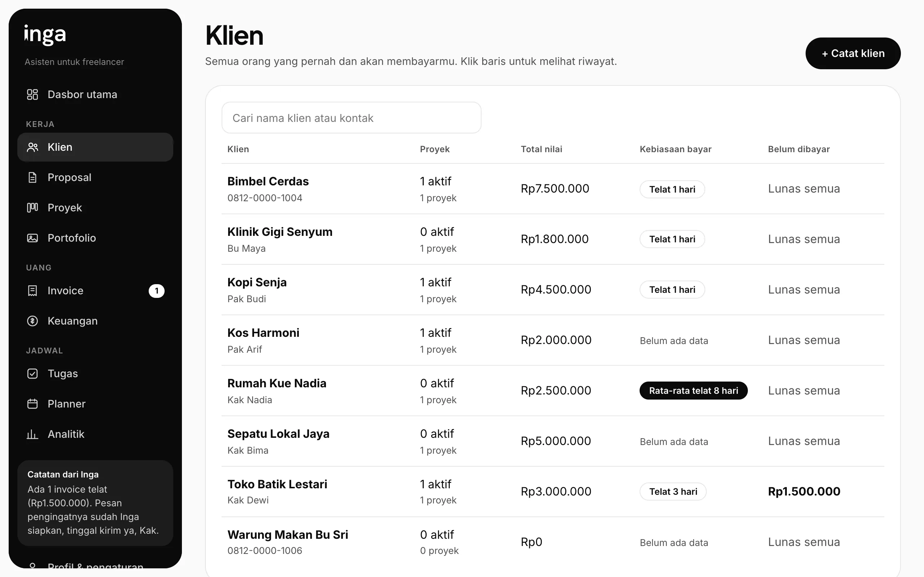Click the Portofolio image icon

click(32, 238)
